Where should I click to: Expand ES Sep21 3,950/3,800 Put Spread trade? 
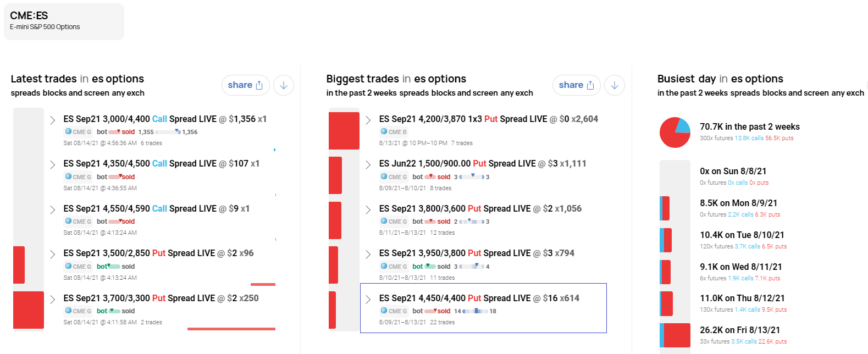[368, 254]
